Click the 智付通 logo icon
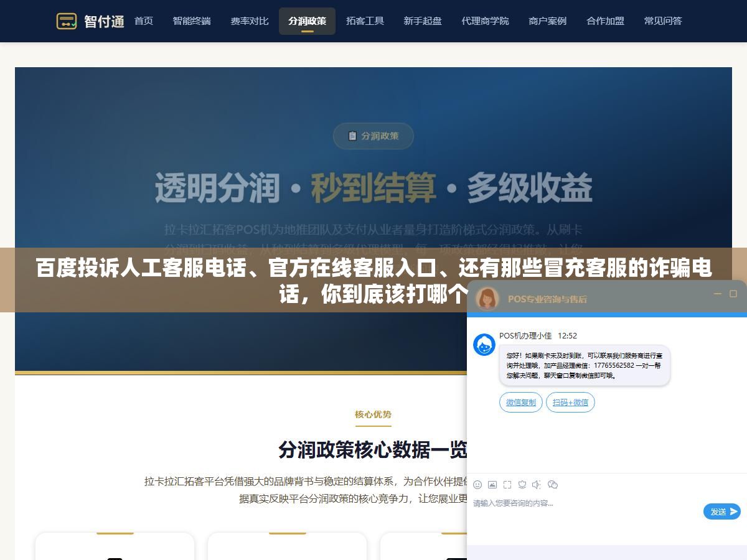The width and height of the screenshot is (747, 560). coord(67,21)
